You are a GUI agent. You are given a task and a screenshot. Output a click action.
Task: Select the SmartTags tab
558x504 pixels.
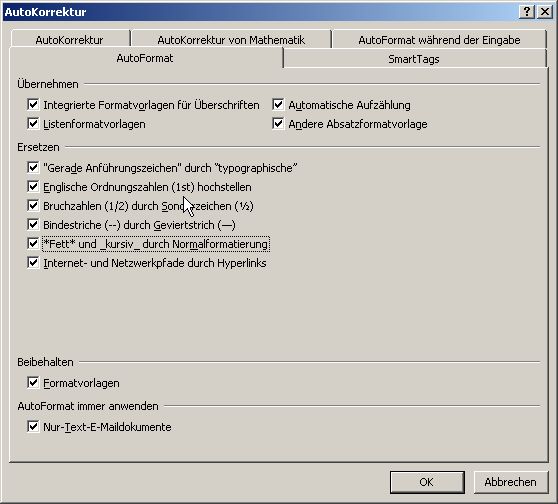coord(414,59)
